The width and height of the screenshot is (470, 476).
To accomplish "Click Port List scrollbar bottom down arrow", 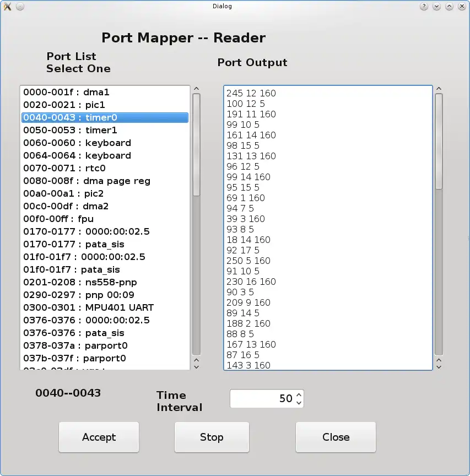I will coord(197,367).
